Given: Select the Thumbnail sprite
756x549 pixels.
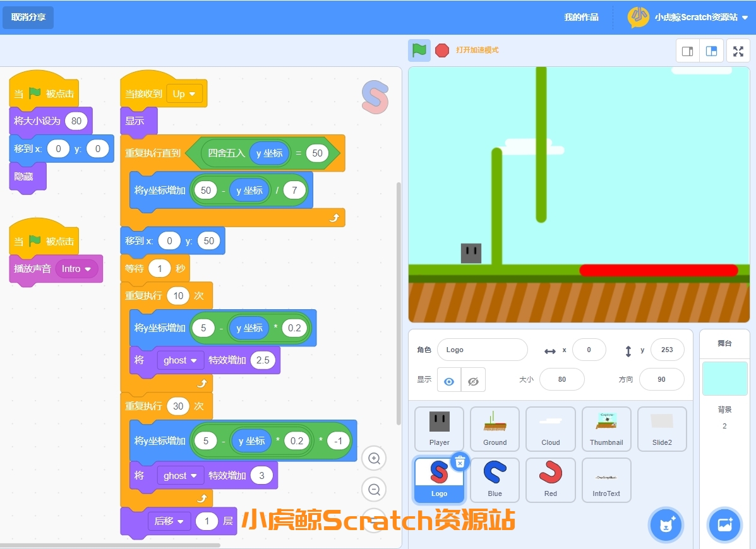Looking at the screenshot, I should (x=606, y=429).
